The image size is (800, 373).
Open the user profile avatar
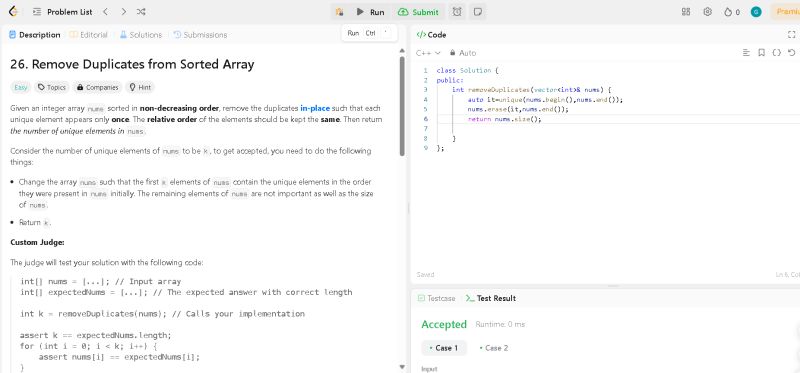756,12
